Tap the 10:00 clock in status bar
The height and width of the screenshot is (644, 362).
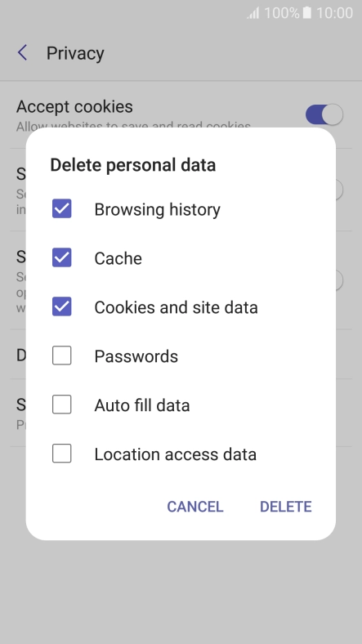(334, 13)
